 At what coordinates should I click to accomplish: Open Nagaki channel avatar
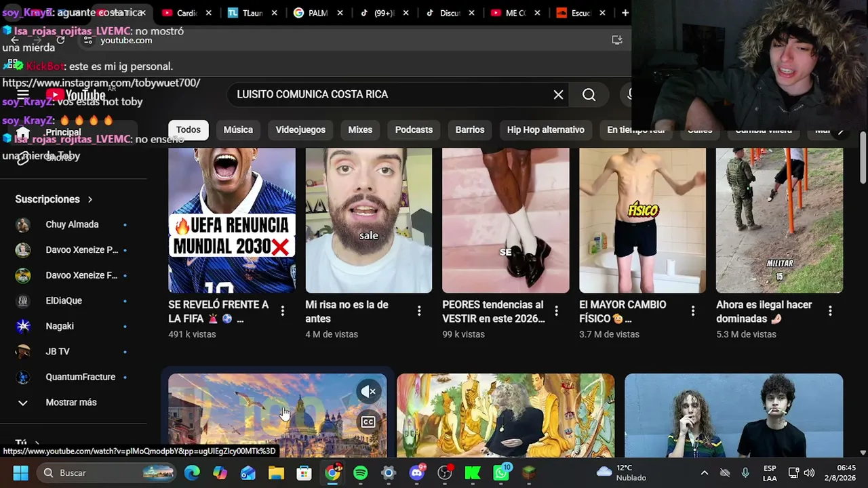[23, 327]
